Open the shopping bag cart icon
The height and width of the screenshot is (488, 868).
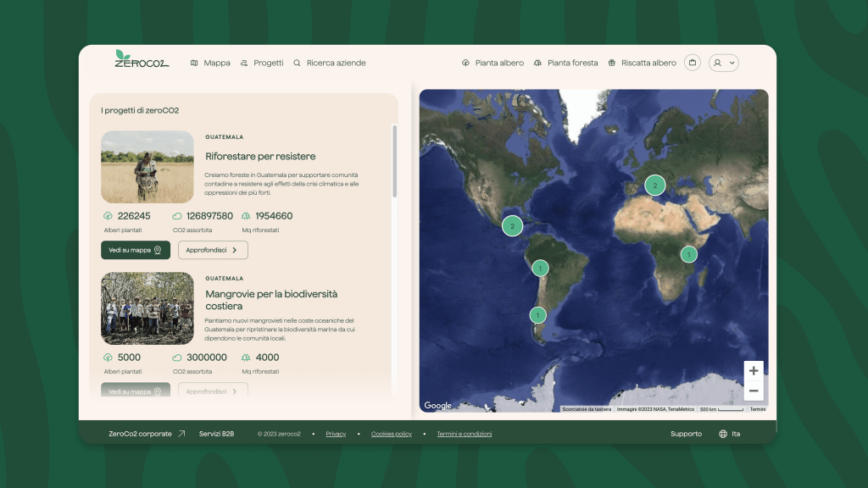pos(693,63)
